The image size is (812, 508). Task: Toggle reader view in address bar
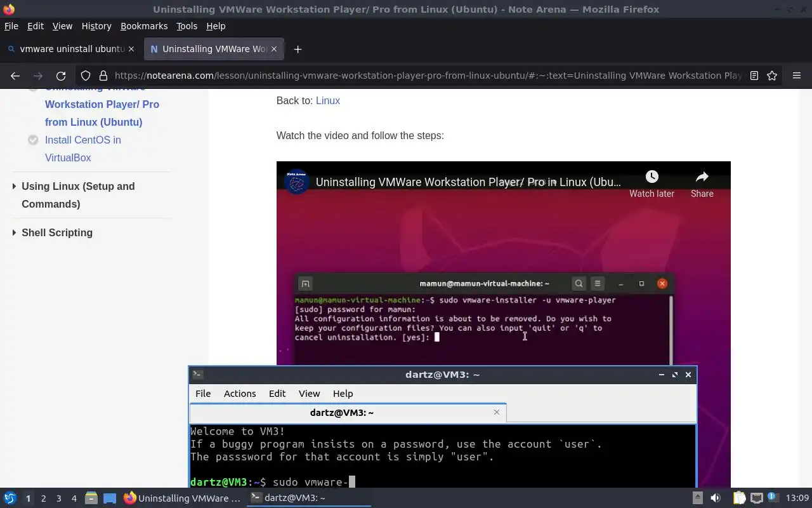[x=754, y=76]
